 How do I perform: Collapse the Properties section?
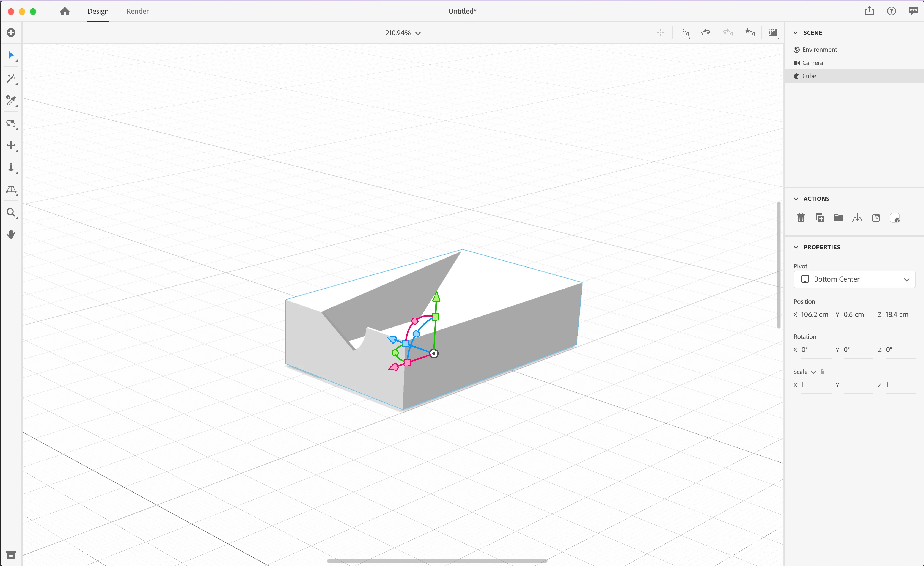(796, 247)
